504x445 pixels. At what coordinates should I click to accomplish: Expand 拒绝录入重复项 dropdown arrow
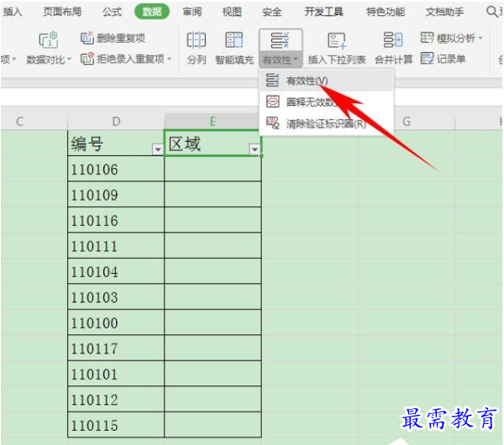click(x=170, y=59)
